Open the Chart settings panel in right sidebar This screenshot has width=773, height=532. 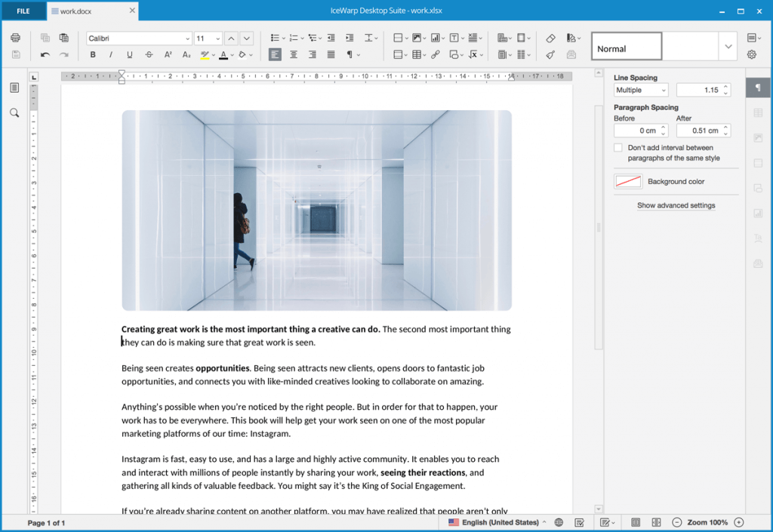coord(759,213)
